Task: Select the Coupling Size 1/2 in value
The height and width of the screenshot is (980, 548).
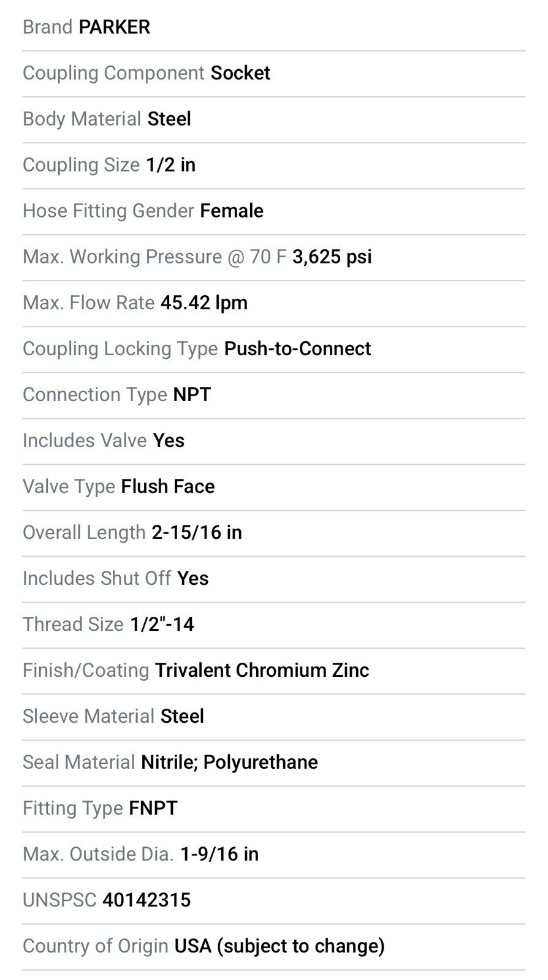Action: click(170, 165)
